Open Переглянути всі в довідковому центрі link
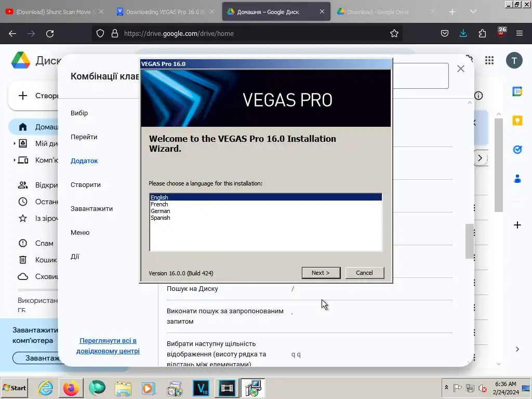Viewport: 532px width, 399px height. point(108,345)
